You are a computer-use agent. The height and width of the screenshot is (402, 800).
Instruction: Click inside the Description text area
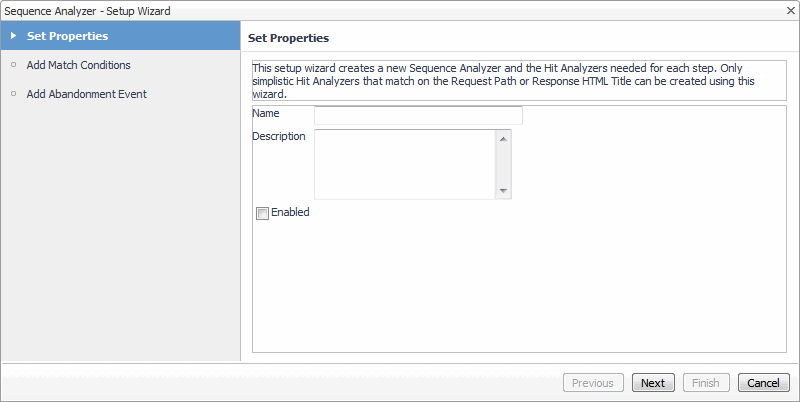click(404, 164)
